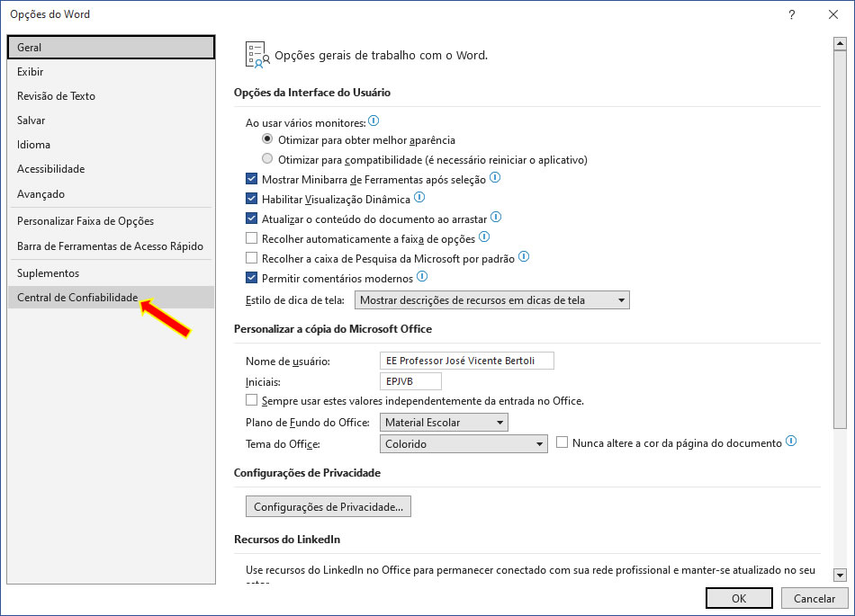Viewport: 855px width, 616px height.
Task: Open the Acessibilidade category
Action: click(x=112, y=169)
